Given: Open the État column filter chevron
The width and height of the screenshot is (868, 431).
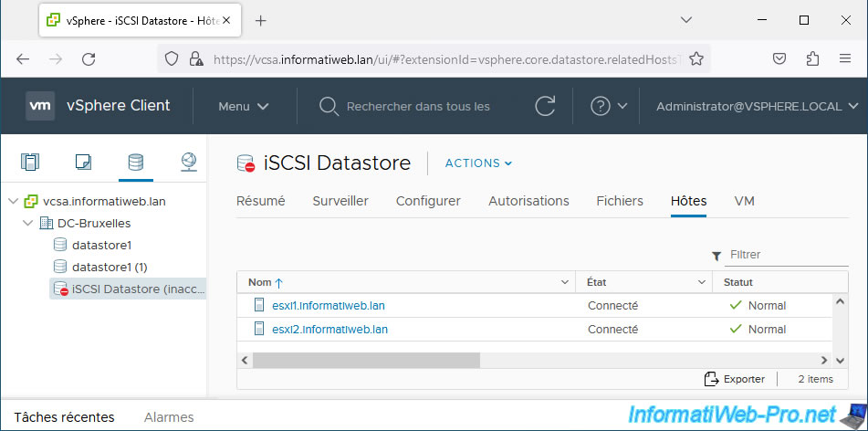Looking at the screenshot, I should tap(703, 282).
